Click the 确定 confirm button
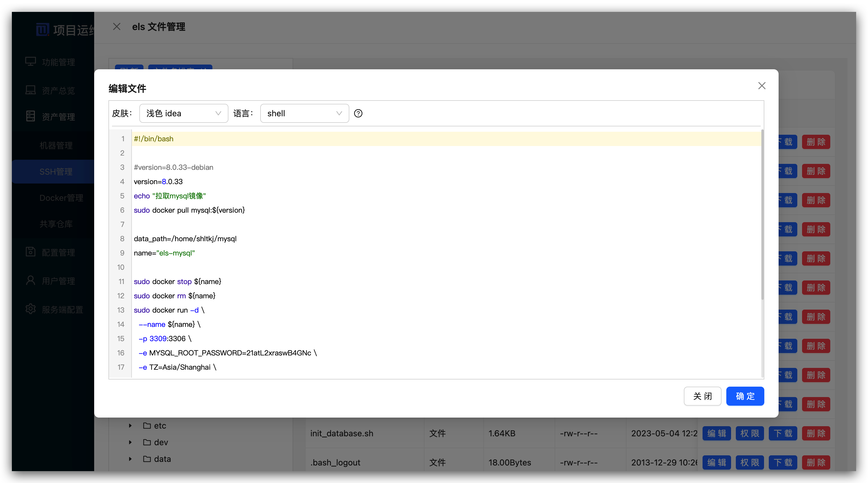Viewport: 868px width, 483px height. click(745, 396)
